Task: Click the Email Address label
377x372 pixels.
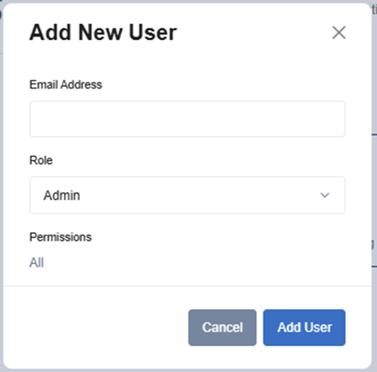Action: tap(66, 85)
